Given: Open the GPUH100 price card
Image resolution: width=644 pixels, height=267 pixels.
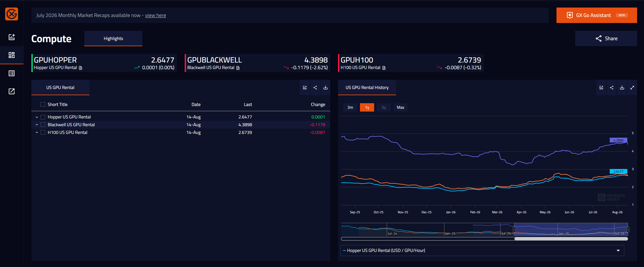Looking at the screenshot, I should [x=411, y=63].
